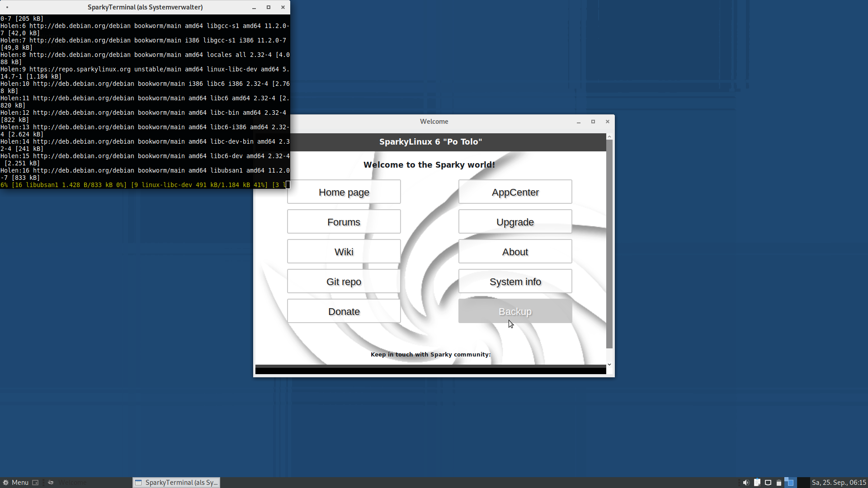Click the Backup button
Image resolution: width=868 pixels, height=488 pixels.
[x=515, y=311]
